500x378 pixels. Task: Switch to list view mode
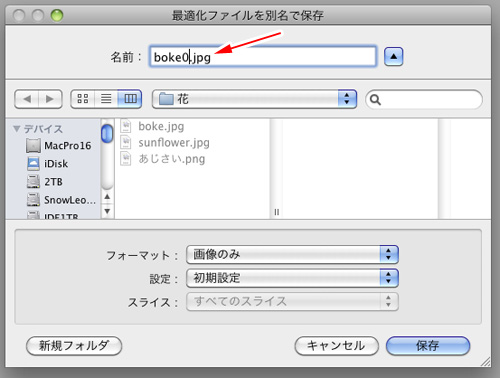(106, 99)
